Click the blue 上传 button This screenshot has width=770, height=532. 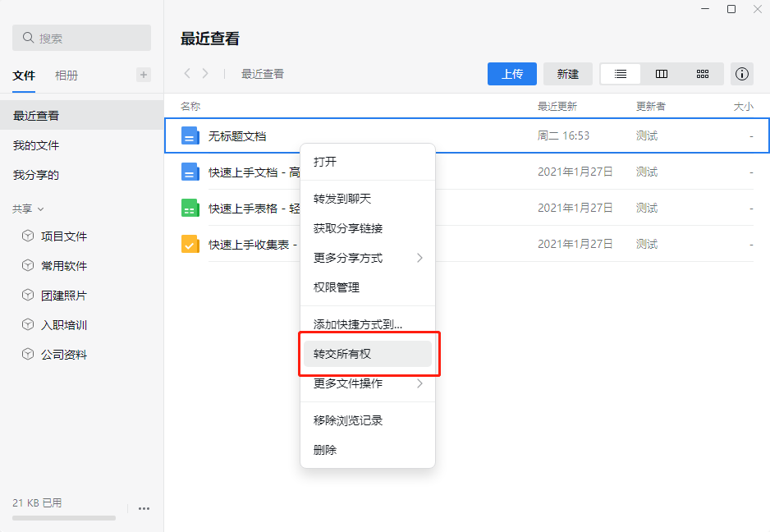tap(512, 74)
